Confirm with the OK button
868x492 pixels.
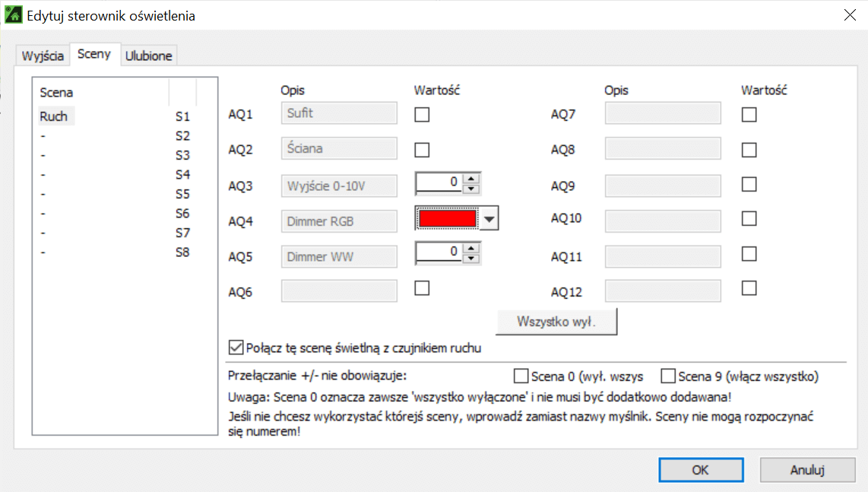(x=700, y=470)
